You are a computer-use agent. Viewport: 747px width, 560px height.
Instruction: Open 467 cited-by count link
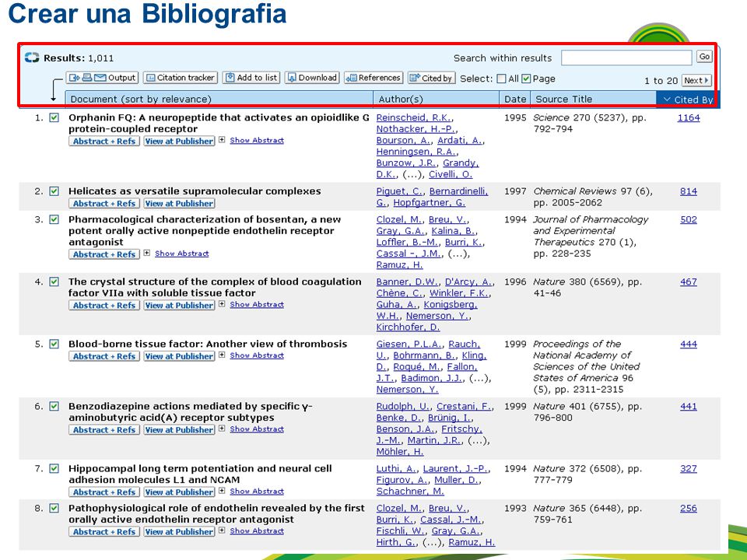click(689, 282)
